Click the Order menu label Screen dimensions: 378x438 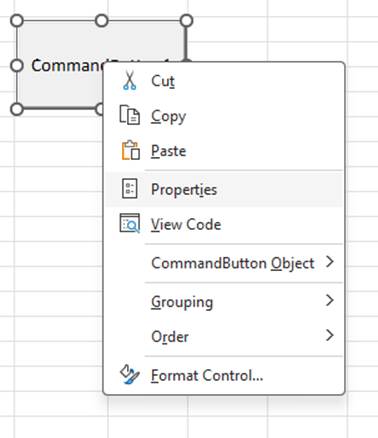click(x=170, y=337)
